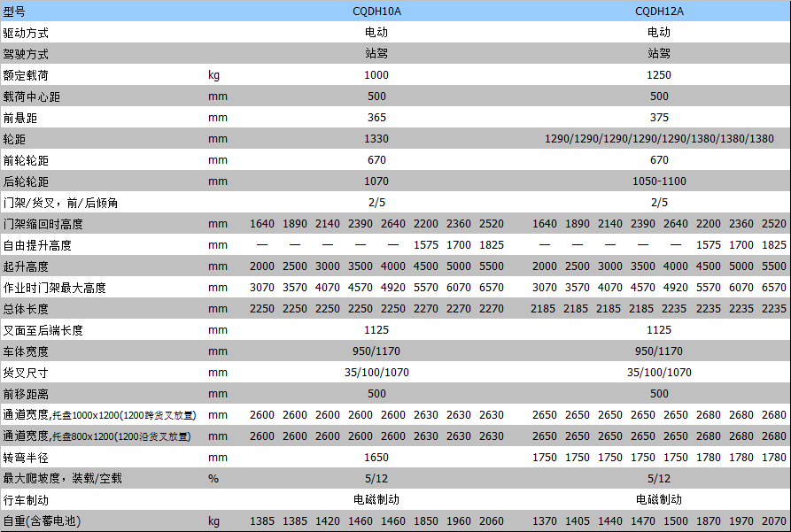Click the CQDH12A model column header
The height and width of the screenshot is (532, 791).
(x=659, y=11)
